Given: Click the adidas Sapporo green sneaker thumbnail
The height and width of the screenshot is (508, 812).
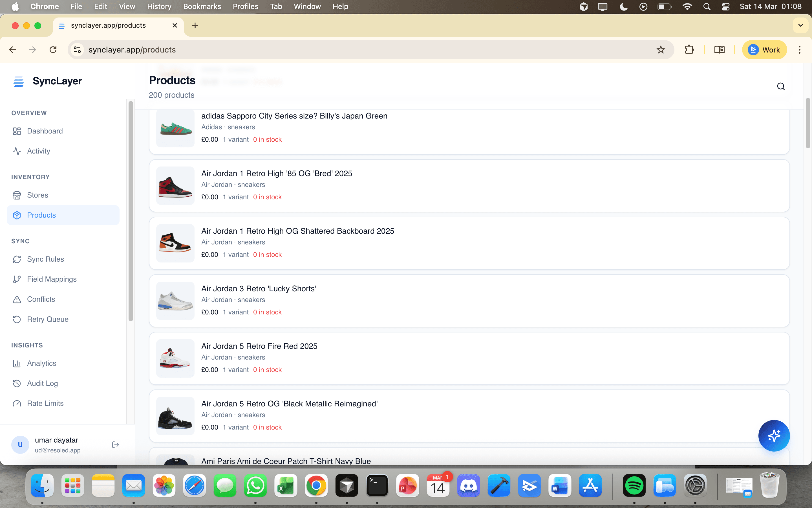Looking at the screenshot, I should click(x=175, y=128).
